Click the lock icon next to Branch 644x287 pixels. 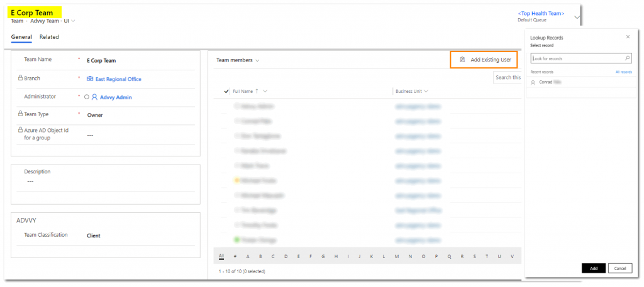point(20,79)
